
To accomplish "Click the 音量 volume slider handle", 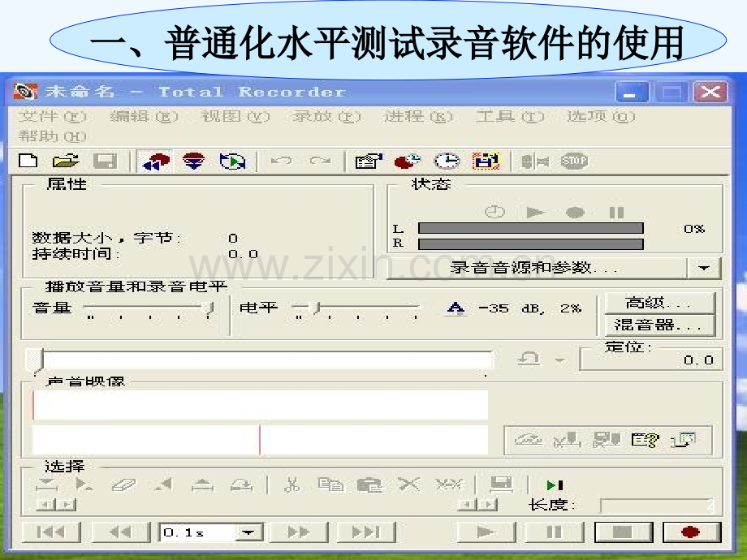I will click(x=209, y=308).
